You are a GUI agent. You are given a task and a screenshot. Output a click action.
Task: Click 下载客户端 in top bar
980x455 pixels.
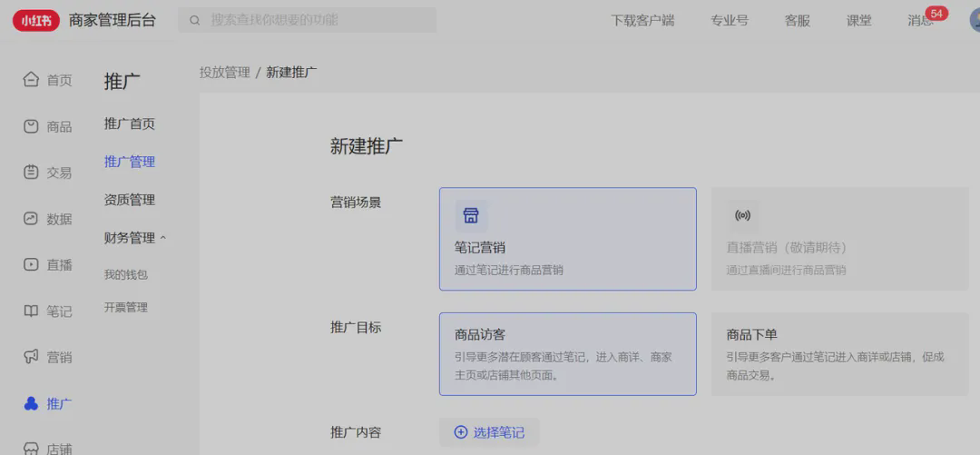[x=642, y=21]
